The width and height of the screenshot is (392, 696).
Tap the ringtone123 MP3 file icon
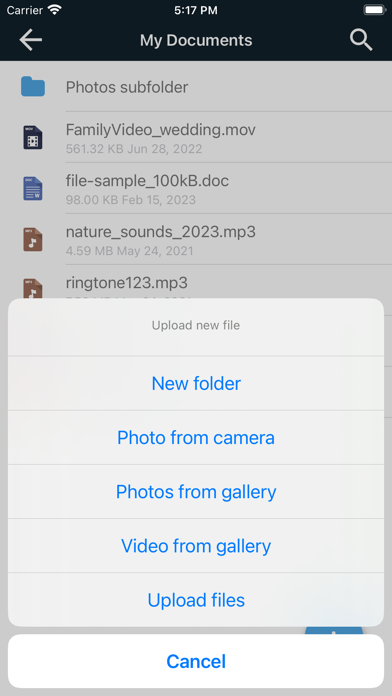[33, 288]
